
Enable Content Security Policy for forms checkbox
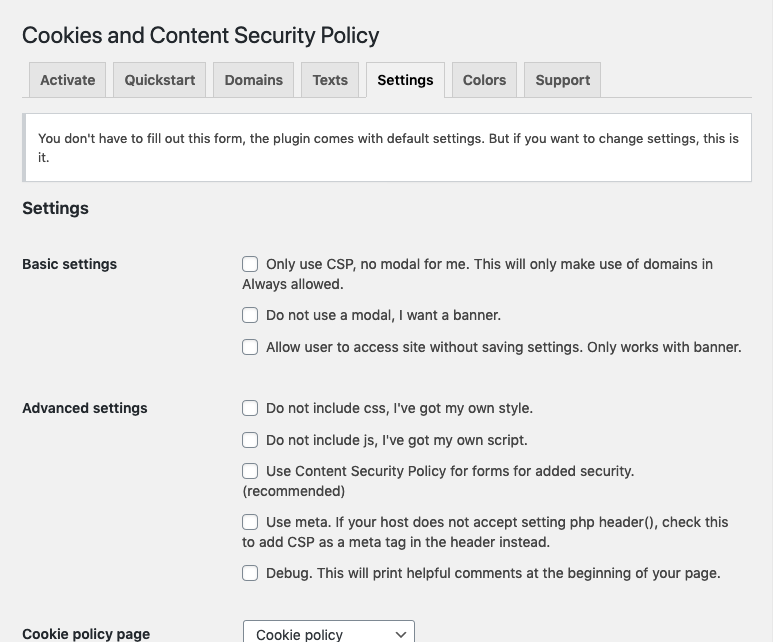coord(250,471)
